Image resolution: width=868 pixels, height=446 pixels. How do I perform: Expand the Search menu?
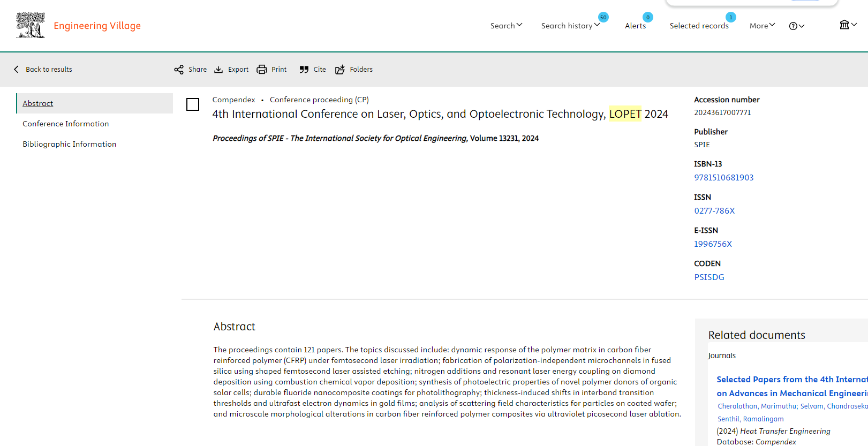506,26
